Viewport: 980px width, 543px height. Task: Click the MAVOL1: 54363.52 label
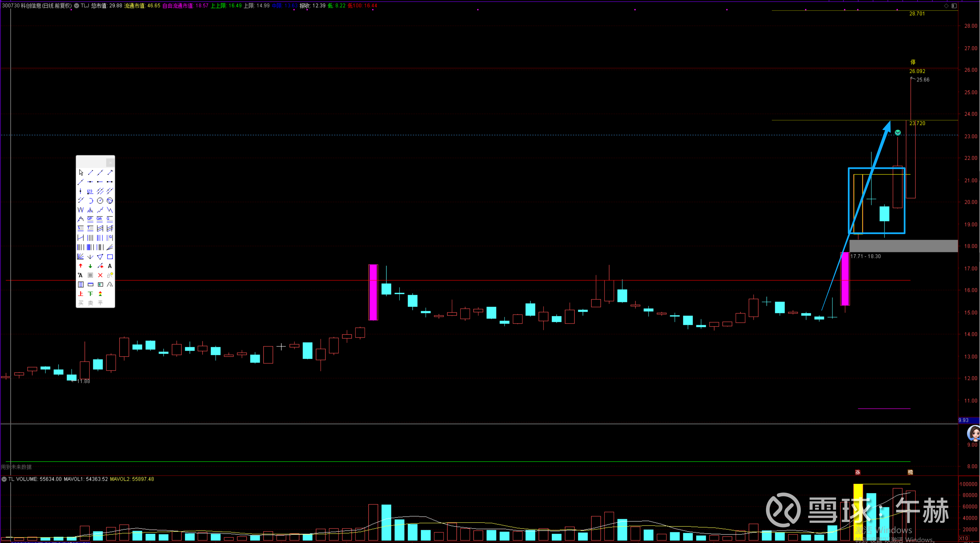coord(86,479)
